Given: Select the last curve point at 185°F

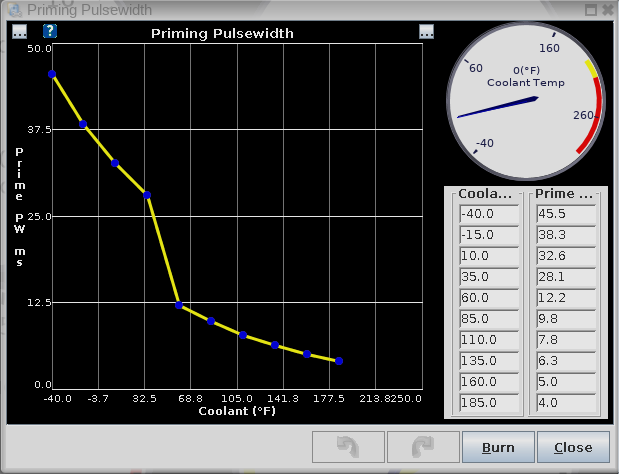Looking at the screenshot, I should (x=339, y=361).
